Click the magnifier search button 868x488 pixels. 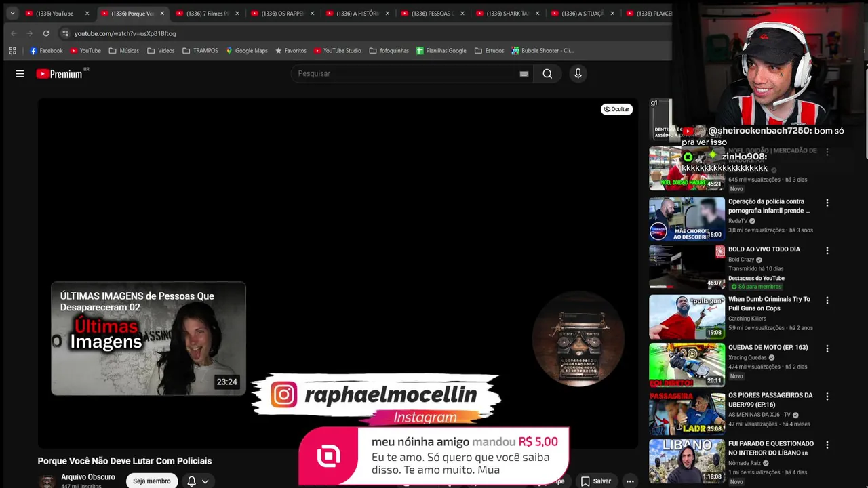coord(547,74)
